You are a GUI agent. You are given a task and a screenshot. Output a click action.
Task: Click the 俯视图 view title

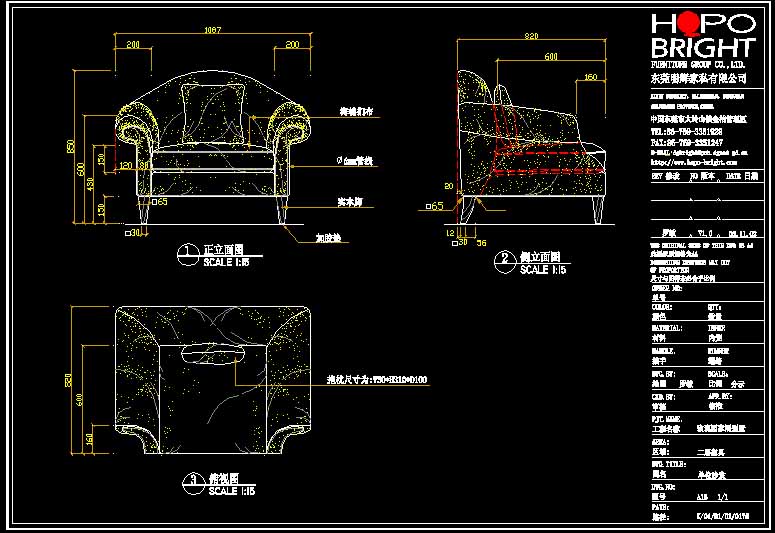(x=224, y=479)
